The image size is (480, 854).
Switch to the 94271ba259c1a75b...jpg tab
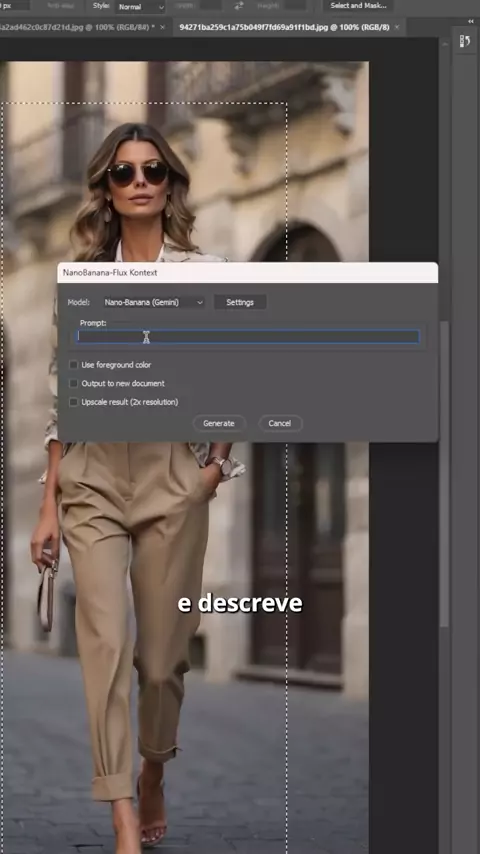(x=284, y=27)
